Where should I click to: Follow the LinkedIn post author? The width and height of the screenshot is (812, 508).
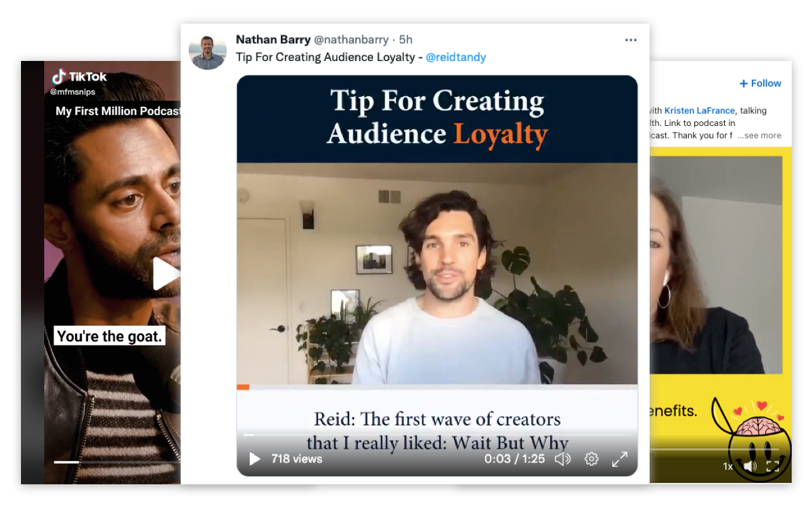point(760,83)
